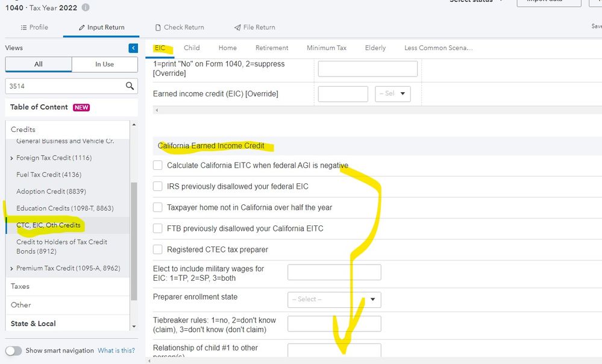
Task: Open the What is this? link
Action: 116,351
